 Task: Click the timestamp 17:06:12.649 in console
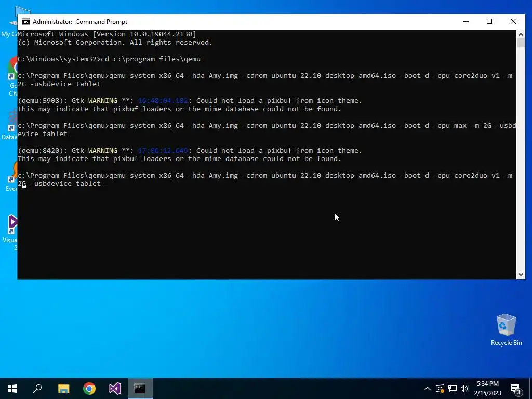[163, 151]
